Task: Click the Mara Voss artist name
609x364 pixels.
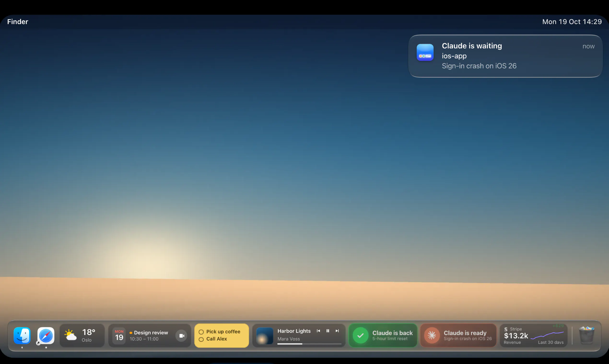Action: coord(288,339)
